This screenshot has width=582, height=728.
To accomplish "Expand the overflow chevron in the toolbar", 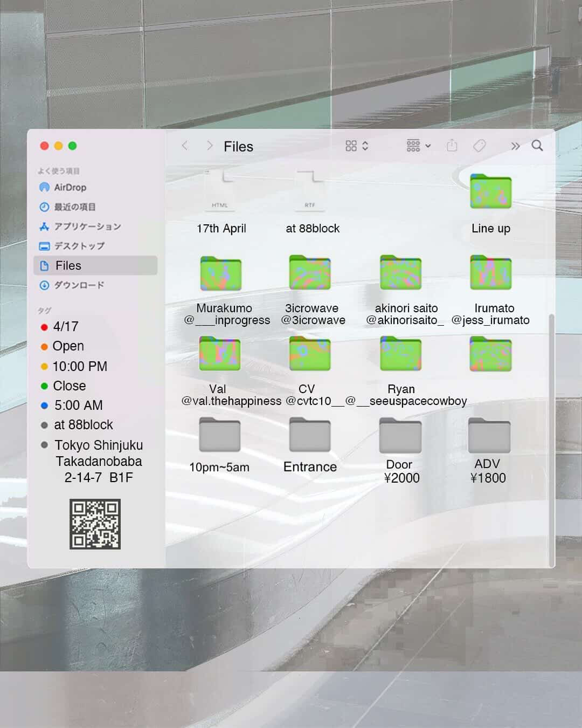I will coord(515,146).
